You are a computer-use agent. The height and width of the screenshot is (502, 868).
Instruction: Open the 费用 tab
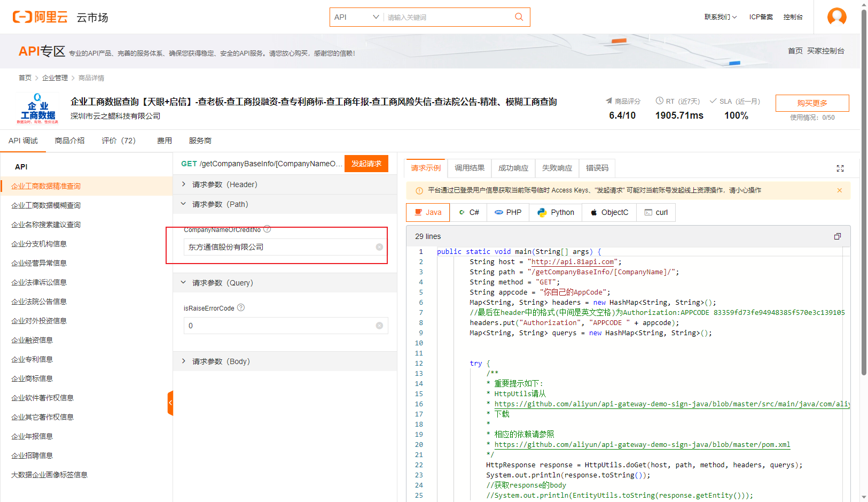tap(165, 141)
